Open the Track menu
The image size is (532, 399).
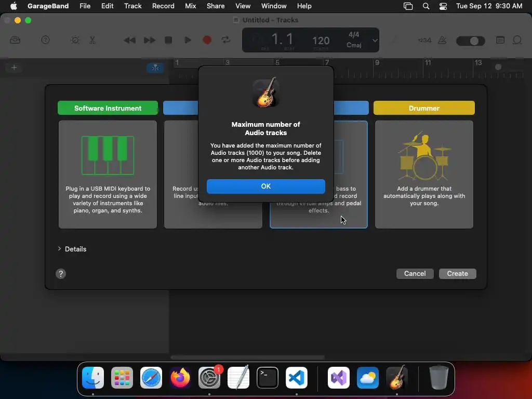click(x=132, y=6)
